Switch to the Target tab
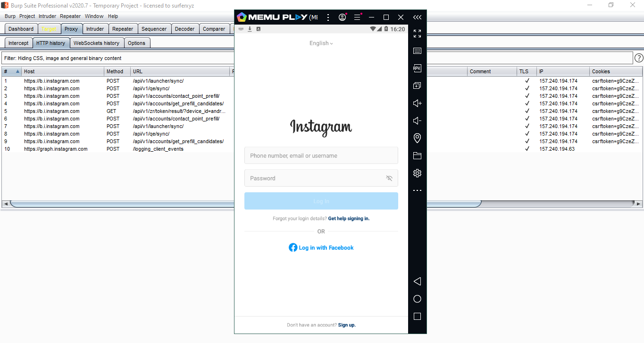 [49, 29]
